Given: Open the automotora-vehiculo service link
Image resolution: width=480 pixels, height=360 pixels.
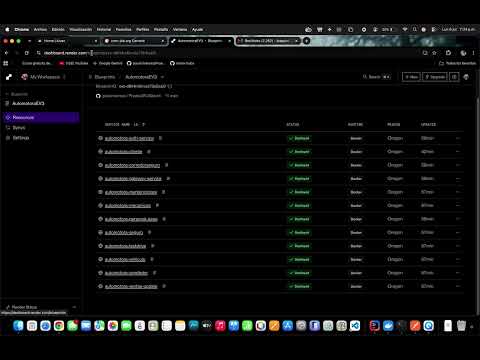Looking at the screenshot, I should pos(125,259).
